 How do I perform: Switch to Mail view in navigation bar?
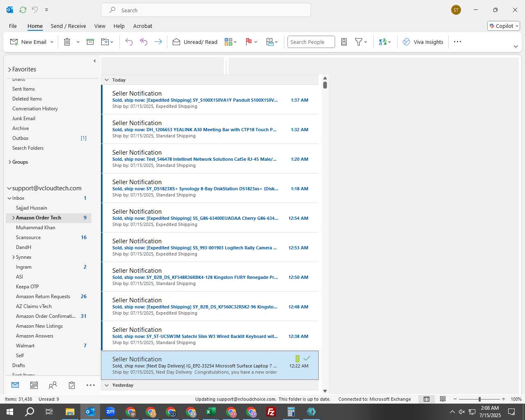[15, 385]
